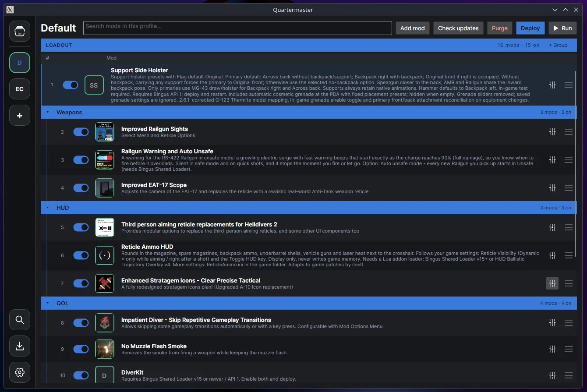This screenshot has width=587, height=392.
Task: Open options sliders for No Muzzle Flash Smoke
Action: tap(552, 349)
